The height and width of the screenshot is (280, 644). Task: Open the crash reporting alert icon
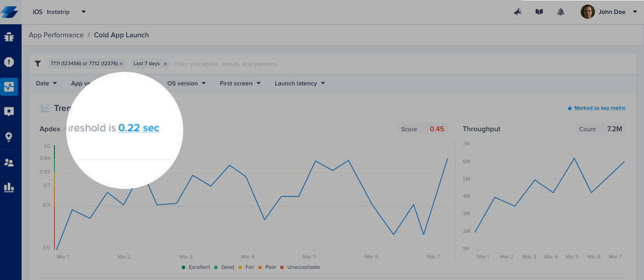click(9, 62)
